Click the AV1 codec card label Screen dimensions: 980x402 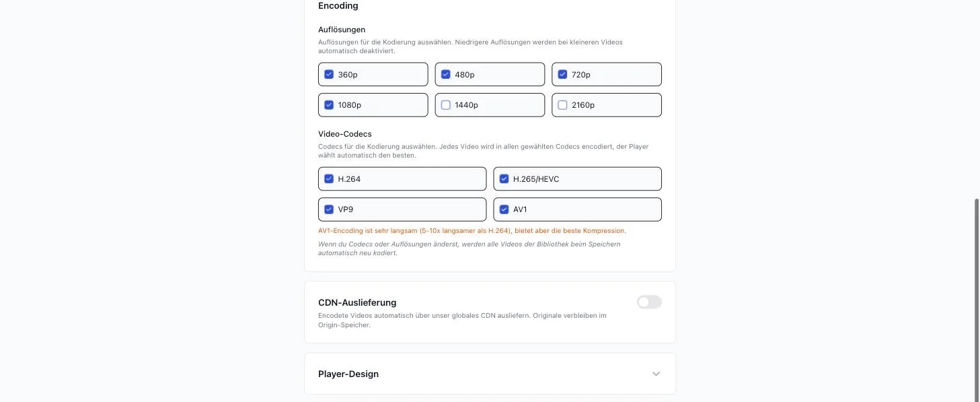coord(520,209)
